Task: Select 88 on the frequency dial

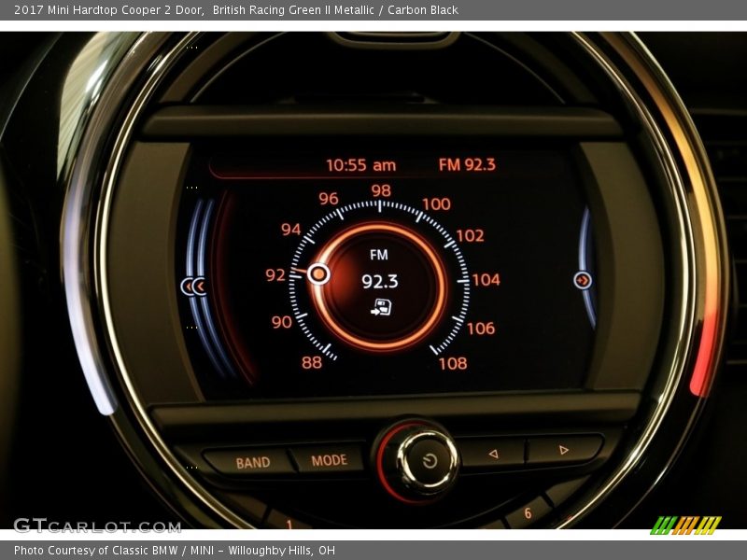Action: click(312, 362)
